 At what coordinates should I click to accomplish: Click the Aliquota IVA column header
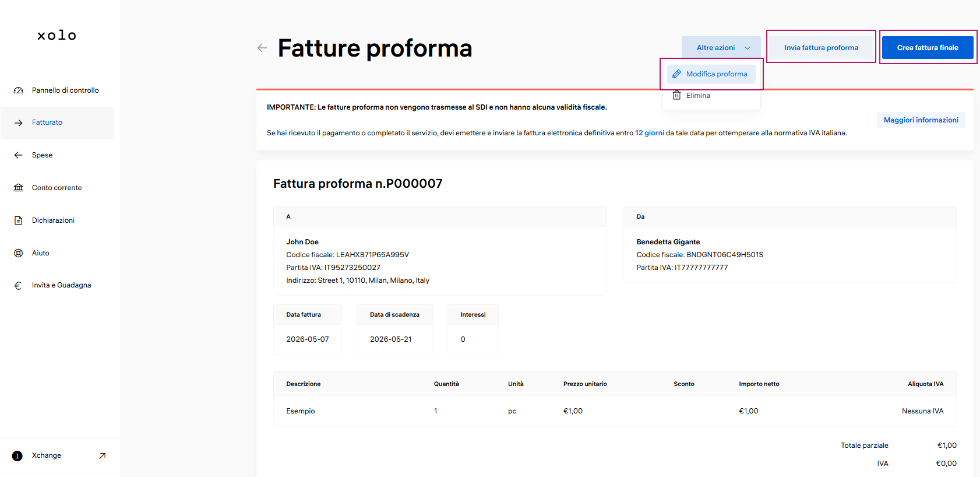[926, 384]
